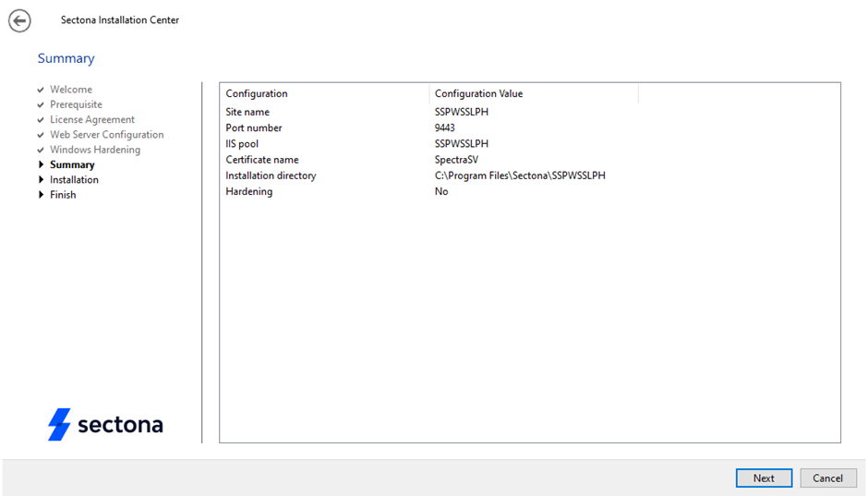Select the Hardening row
This screenshot has height=496, width=868.
click(x=249, y=191)
